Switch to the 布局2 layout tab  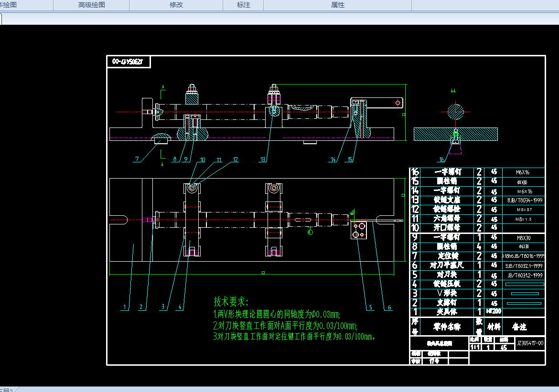(7, 390)
